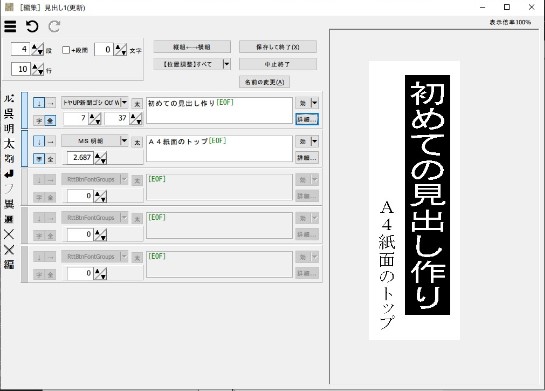This screenshot has height=391, width=545.
Task: Toggle 全 button in 初めての見出し作り row
Action: (50, 121)
